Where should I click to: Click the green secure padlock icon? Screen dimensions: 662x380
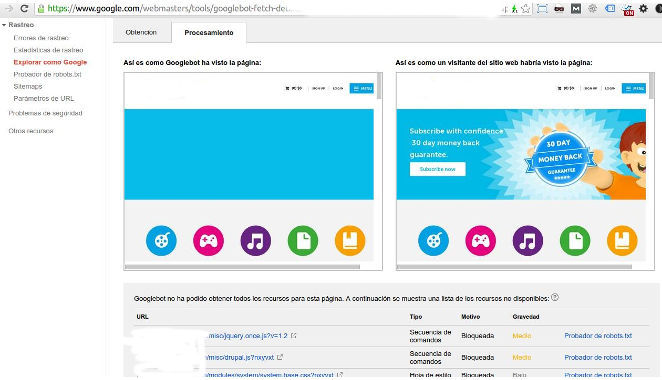(x=41, y=8)
